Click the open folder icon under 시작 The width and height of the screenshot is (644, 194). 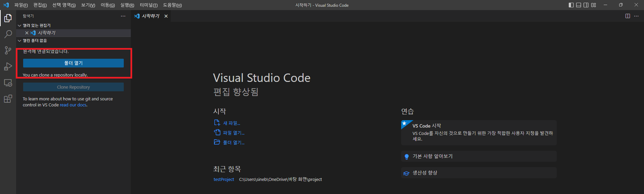(217, 142)
